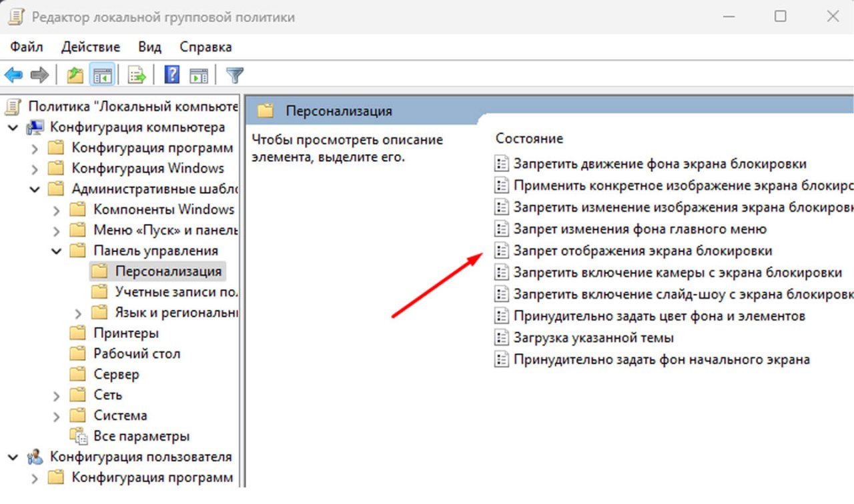The height and width of the screenshot is (504, 854).
Task: Select the Принтеры folder in the tree
Action: 125,333
